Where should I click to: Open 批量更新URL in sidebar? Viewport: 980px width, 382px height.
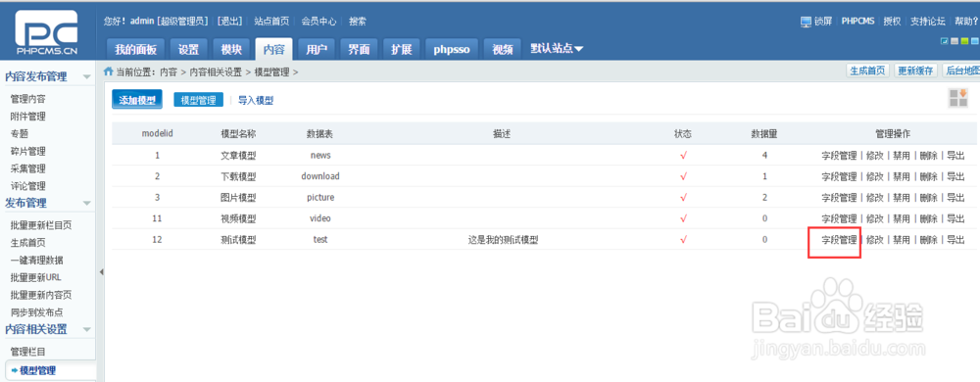(35, 277)
